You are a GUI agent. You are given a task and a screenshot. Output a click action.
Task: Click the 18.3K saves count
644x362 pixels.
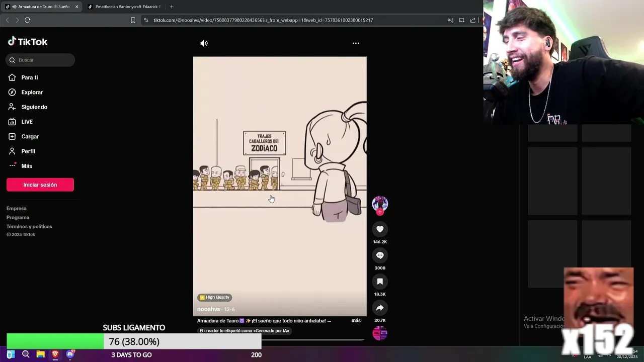(380, 294)
